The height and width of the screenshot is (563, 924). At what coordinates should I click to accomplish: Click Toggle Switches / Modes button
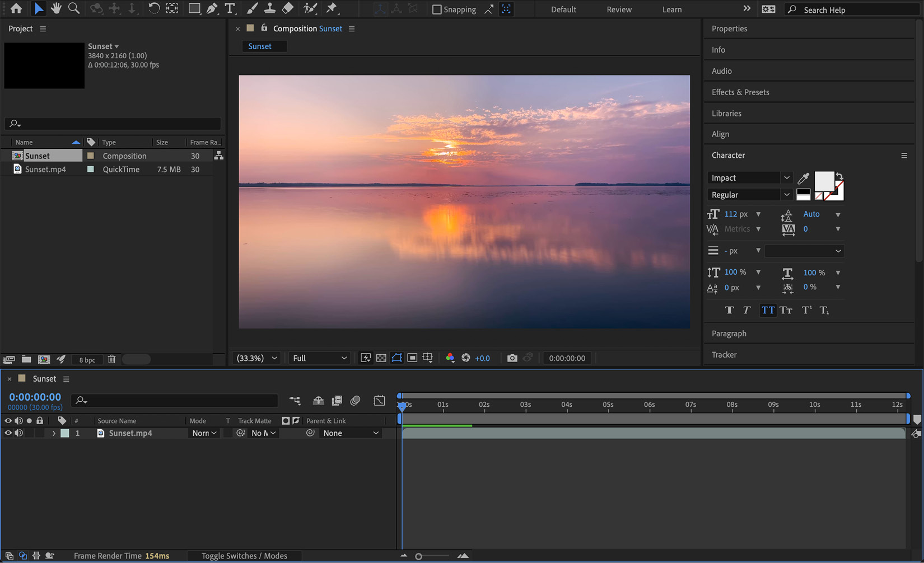[244, 556]
